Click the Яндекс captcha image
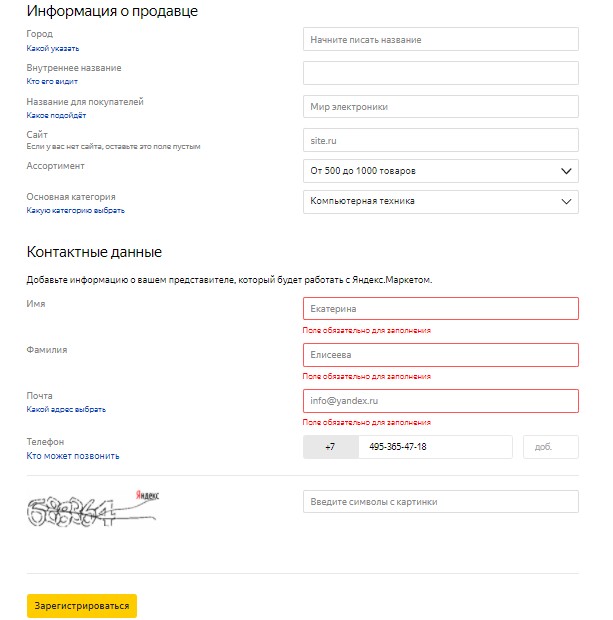Screen dimensions: 613x620 pos(93,508)
